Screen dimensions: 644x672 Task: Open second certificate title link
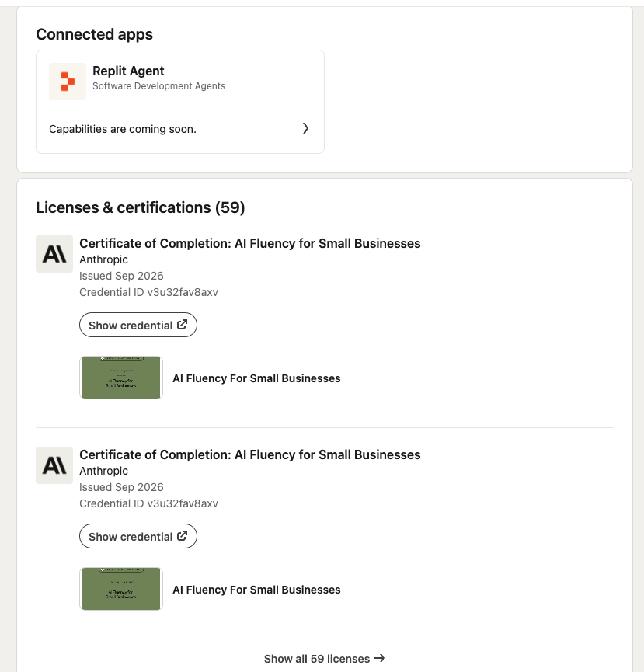click(x=250, y=454)
